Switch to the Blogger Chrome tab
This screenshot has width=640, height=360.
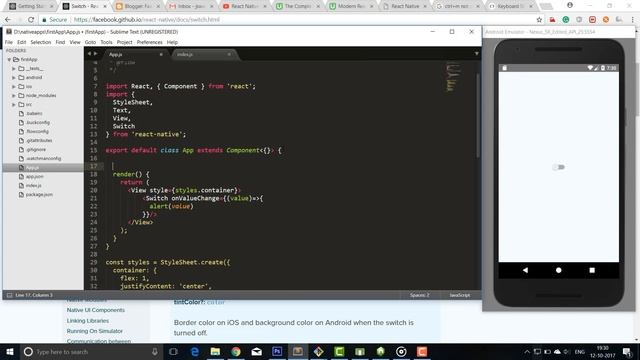click(x=138, y=6)
